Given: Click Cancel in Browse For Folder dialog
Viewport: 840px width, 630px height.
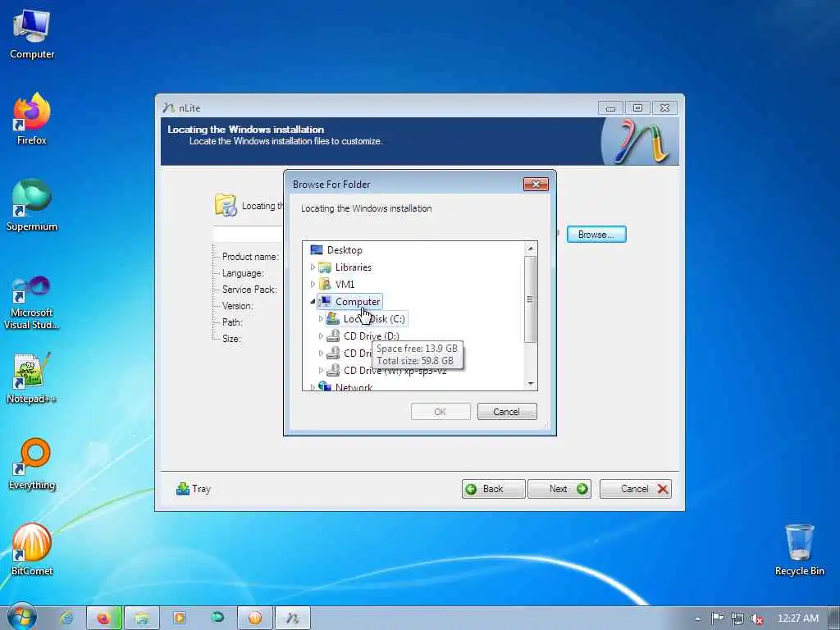Looking at the screenshot, I should 507,412.
